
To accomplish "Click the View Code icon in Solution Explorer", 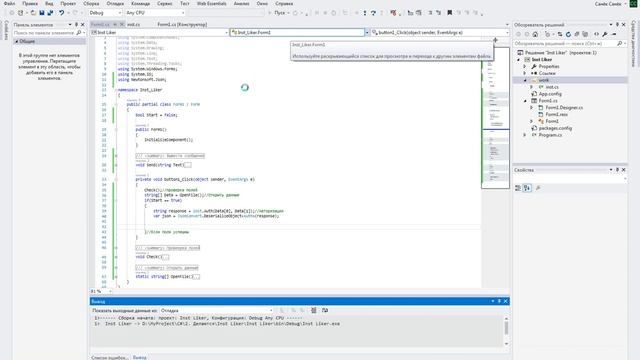I will pyautogui.click(x=596, y=34).
